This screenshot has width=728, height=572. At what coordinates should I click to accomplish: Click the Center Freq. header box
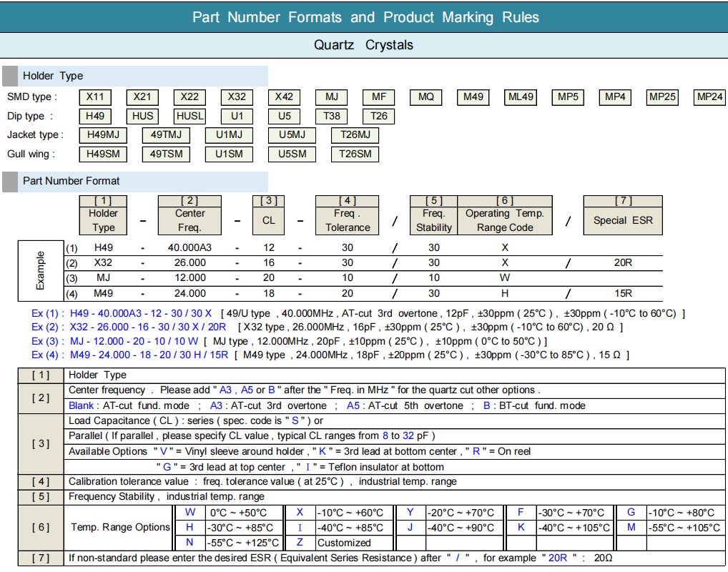coord(190,220)
